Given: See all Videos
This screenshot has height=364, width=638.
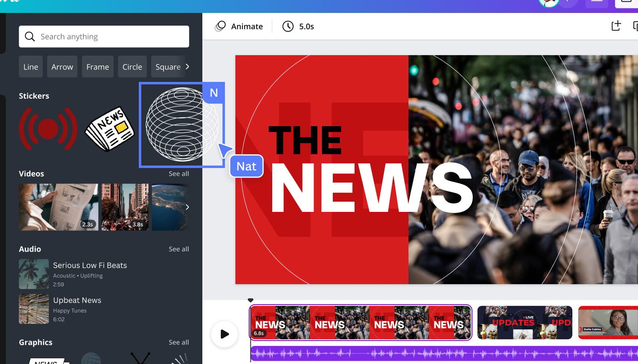Looking at the screenshot, I should pyautogui.click(x=179, y=174).
